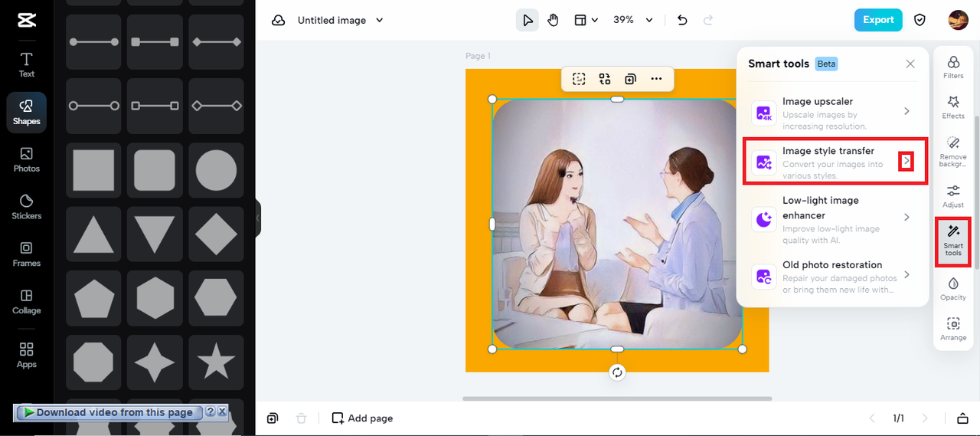Viewport: 980px width, 436px height.
Task: Open Smart tools in right toolbar
Action: pos(953,241)
